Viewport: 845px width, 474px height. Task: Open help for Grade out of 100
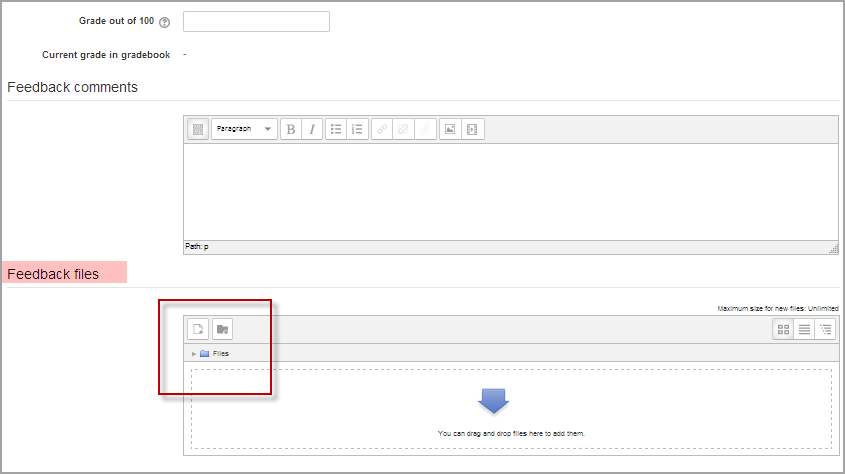(x=164, y=22)
